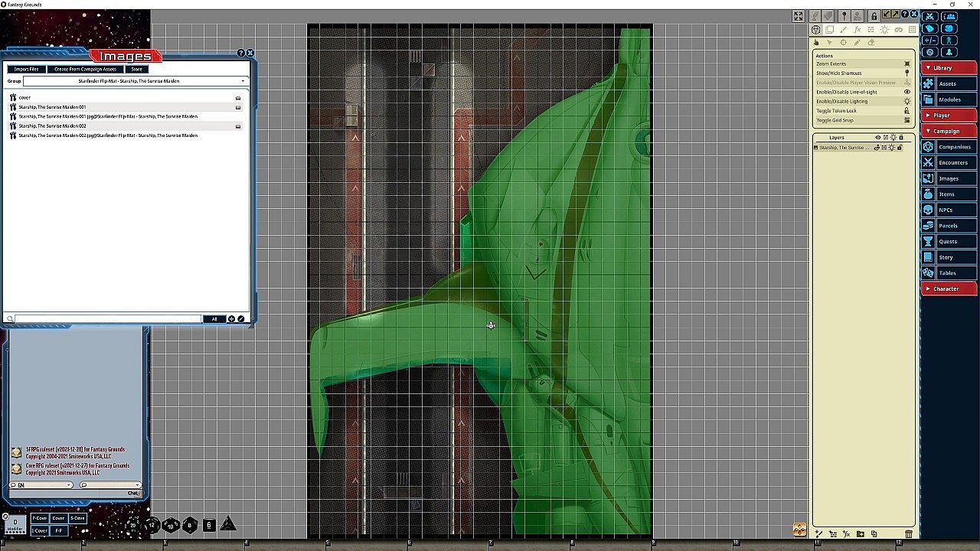The height and width of the screenshot is (551, 980).
Task: Click the Images window search field
Action: pos(108,319)
